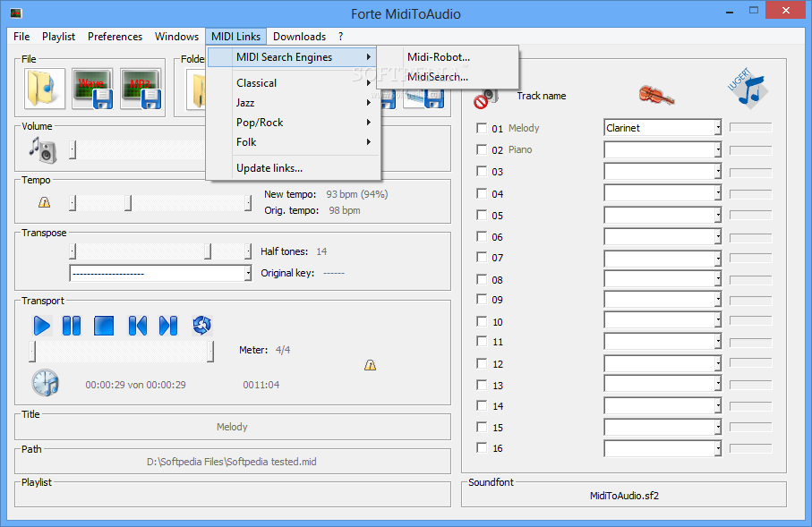Open instrument dropdown for track 12
Viewport: 812px width, 527px height.
pos(718,364)
